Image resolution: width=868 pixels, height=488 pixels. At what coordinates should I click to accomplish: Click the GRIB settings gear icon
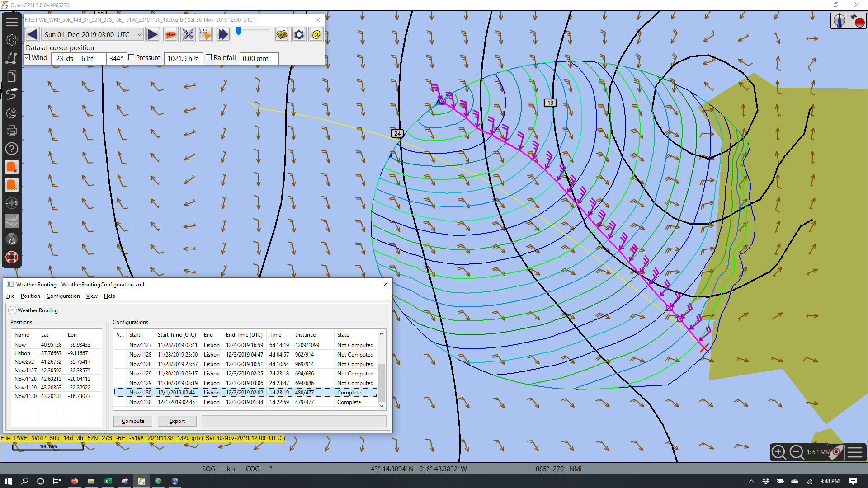(299, 35)
